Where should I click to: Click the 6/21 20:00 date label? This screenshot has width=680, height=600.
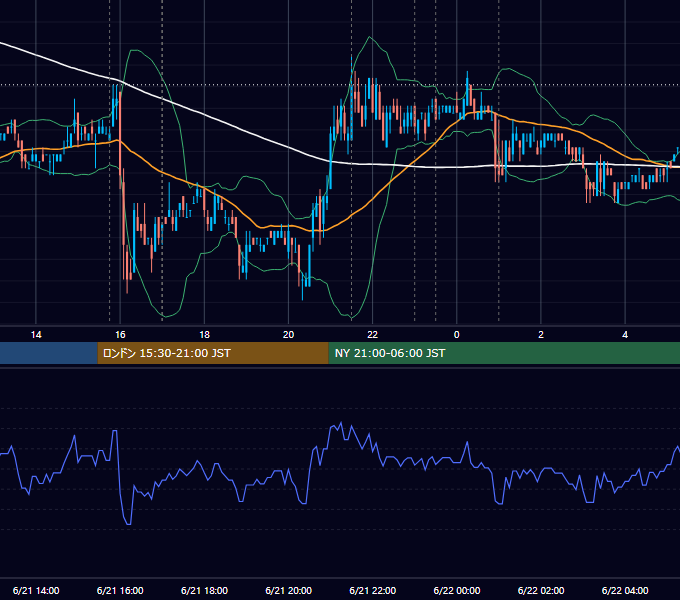288,590
